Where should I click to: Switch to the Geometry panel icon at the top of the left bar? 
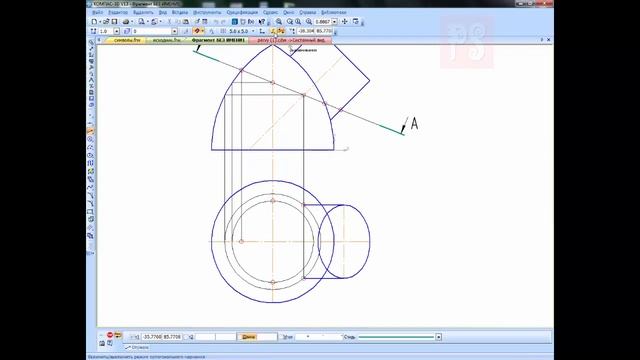(x=91, y=43)
